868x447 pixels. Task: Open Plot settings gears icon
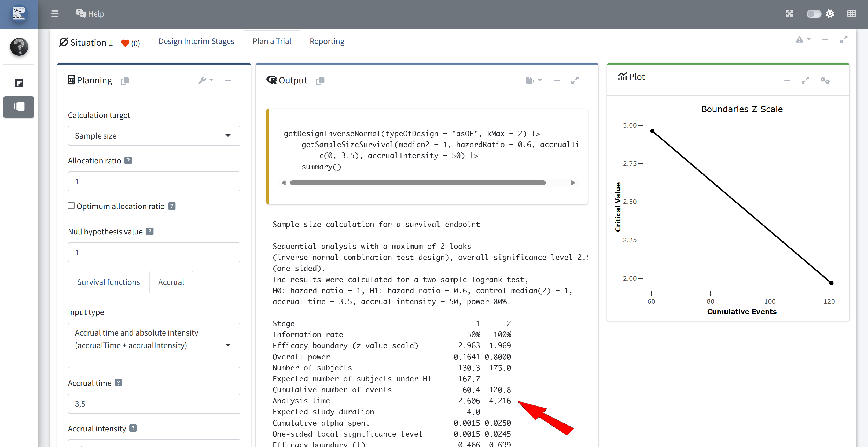[x=825, y=80]
